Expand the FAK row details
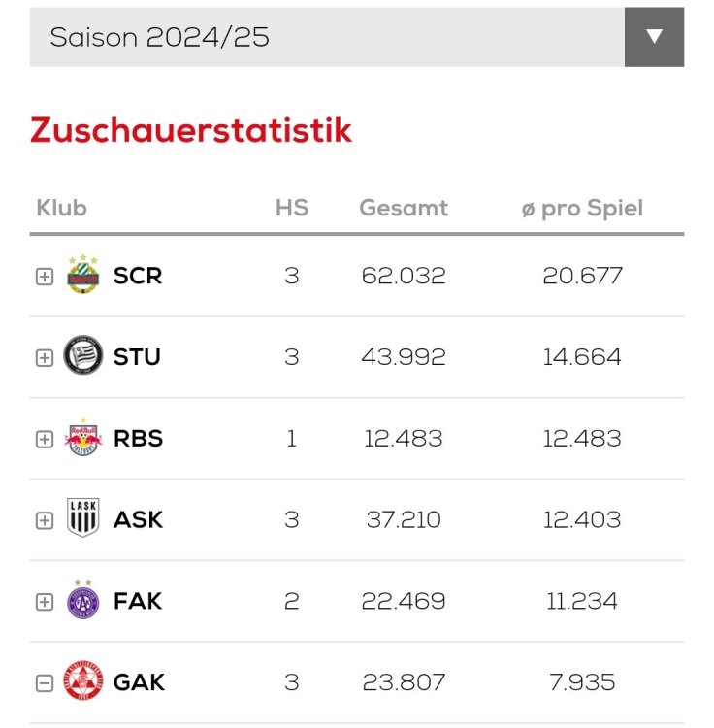 coord(44,603)
